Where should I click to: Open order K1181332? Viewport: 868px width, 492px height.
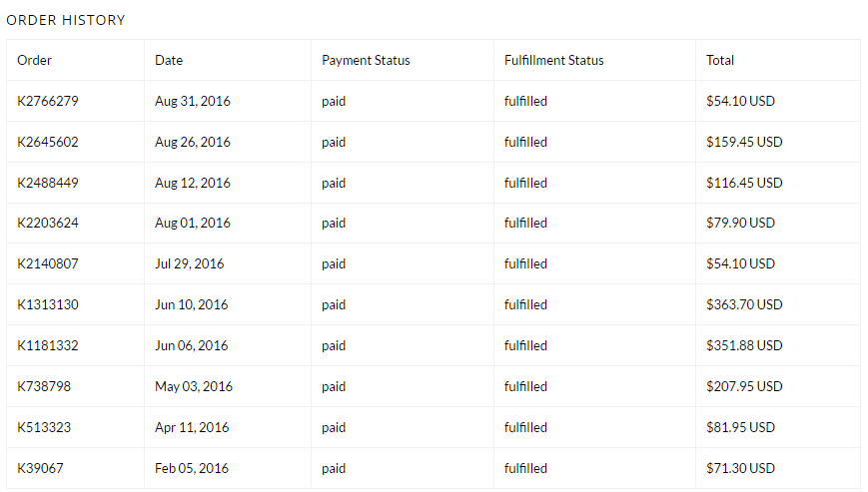click(48, 345)
